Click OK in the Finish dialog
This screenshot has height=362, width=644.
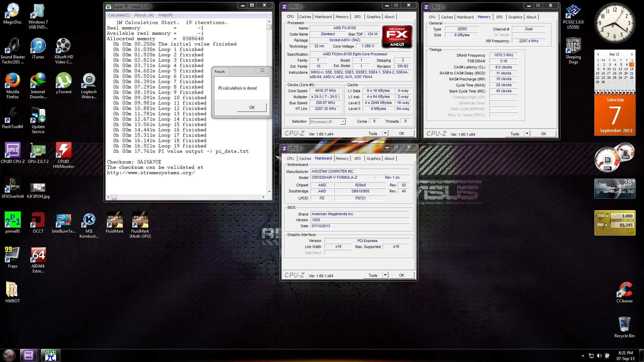(x=252, y=107)
